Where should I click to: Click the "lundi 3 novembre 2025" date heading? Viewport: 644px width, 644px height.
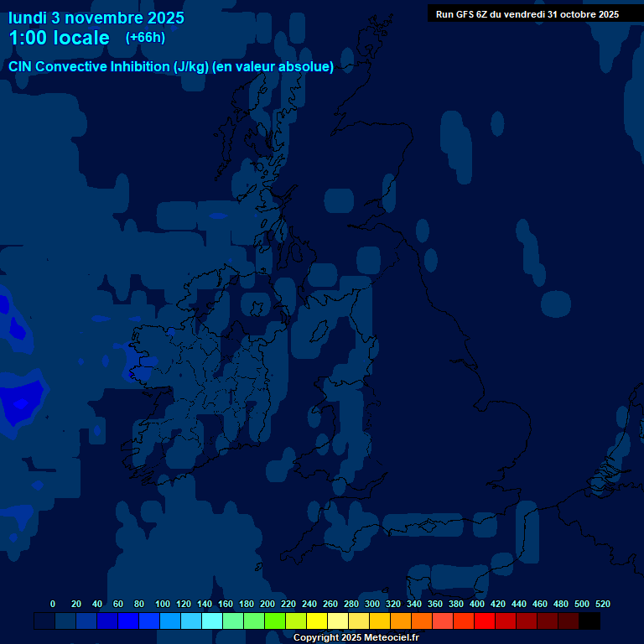point(96,18)
